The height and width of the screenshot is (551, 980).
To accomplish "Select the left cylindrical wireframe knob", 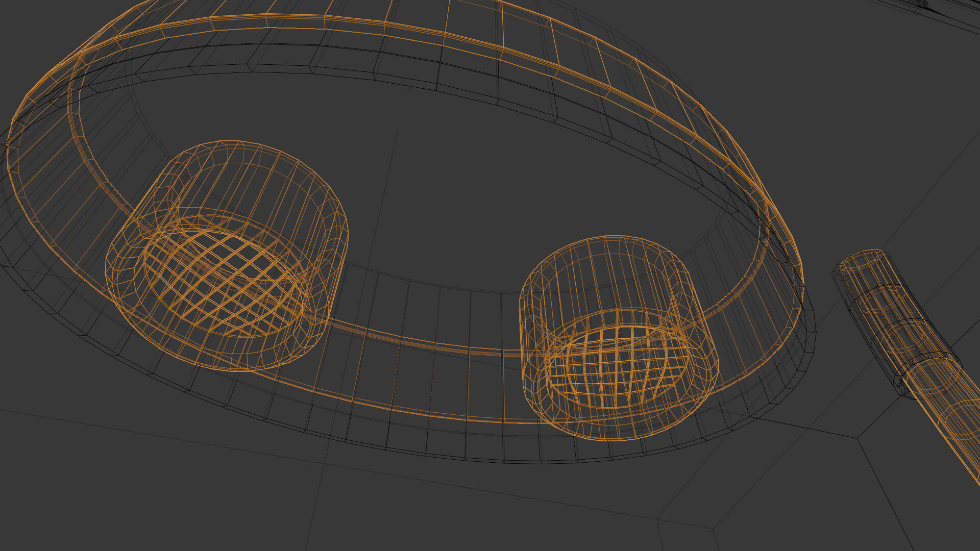I will click(227, 255).
